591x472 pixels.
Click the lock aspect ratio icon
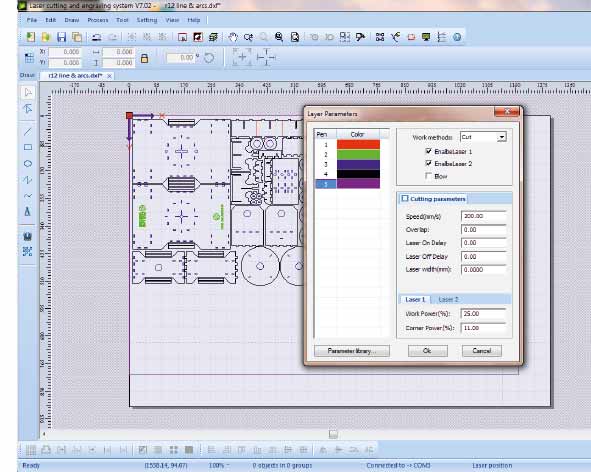pyautogui.click(x=144, y=58)
